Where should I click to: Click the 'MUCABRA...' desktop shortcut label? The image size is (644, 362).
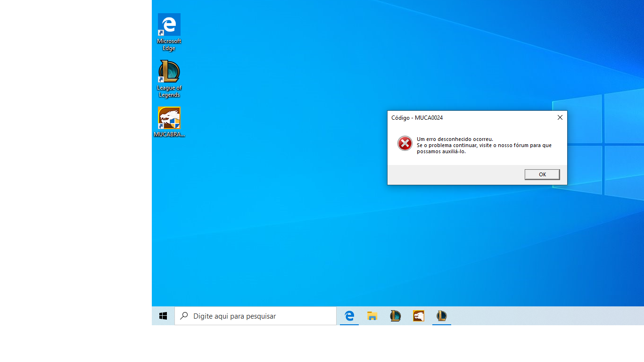[x=169, y=134]
